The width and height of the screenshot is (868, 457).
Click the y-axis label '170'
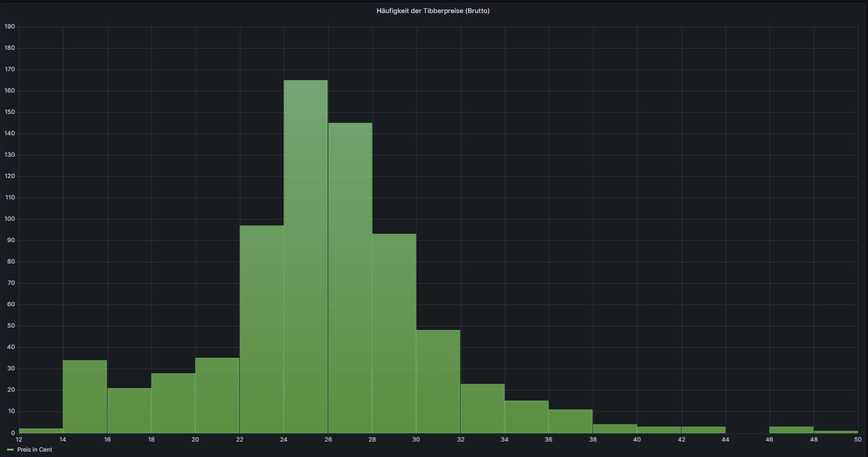coord(9,69)
